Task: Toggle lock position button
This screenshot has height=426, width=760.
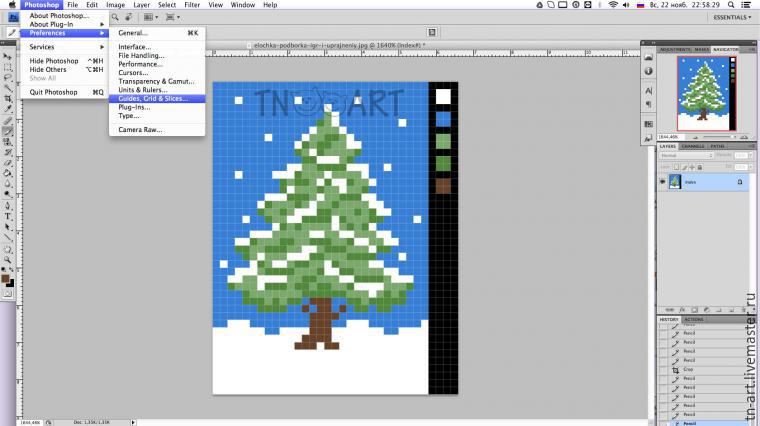Action: 692,167
